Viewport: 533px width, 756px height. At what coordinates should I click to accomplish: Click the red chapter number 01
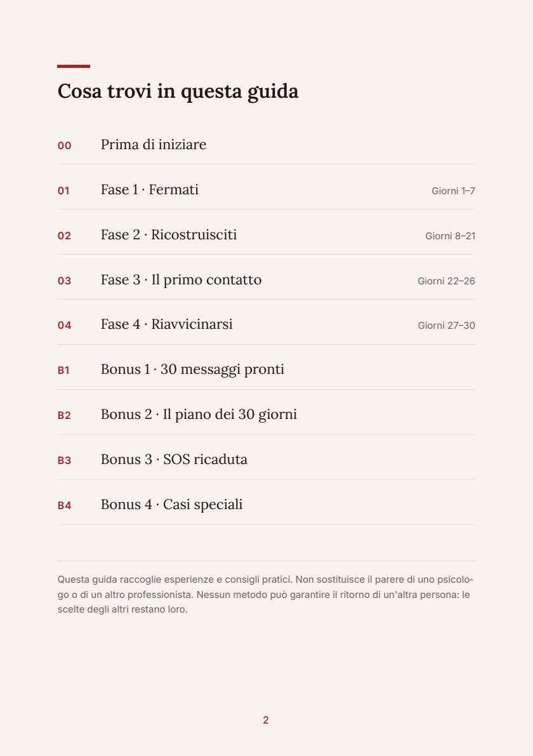tap(63, 190)
